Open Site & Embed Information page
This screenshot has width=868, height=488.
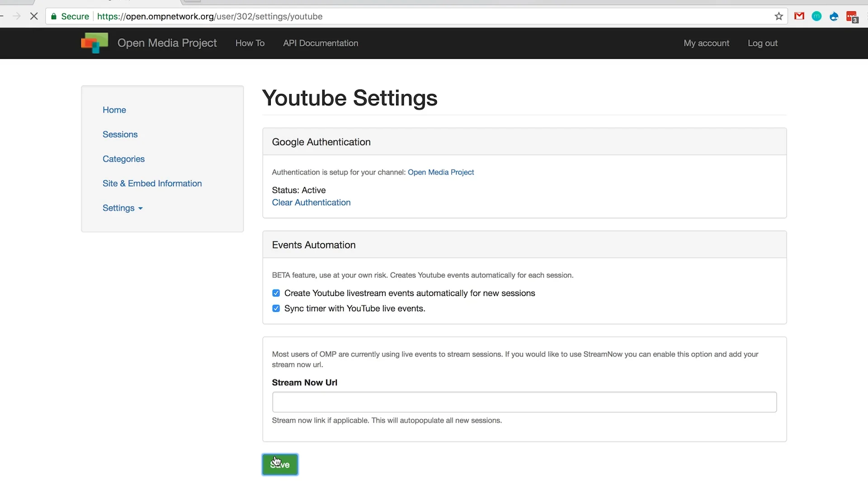[x=152, y=183]
